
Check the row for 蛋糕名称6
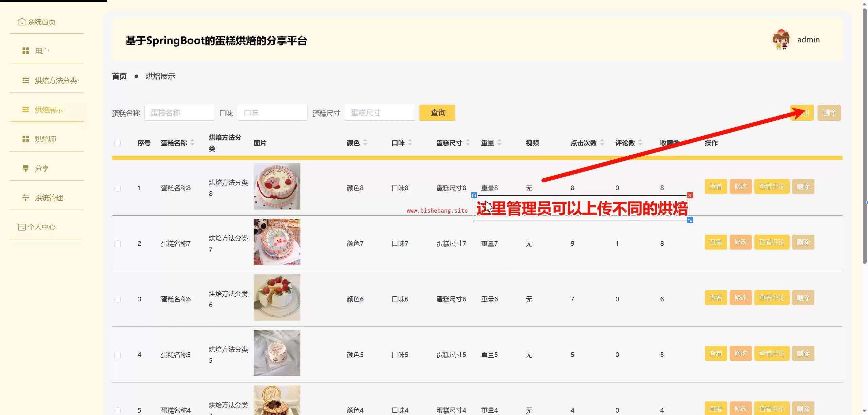pos(117,299)
